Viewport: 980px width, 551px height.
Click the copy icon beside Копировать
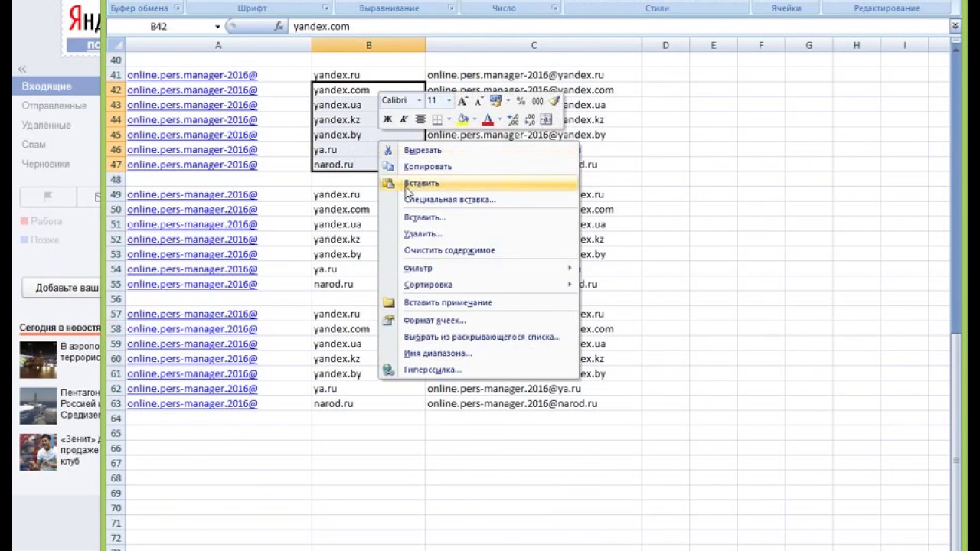pyautogui.click(x=388, y=166)
